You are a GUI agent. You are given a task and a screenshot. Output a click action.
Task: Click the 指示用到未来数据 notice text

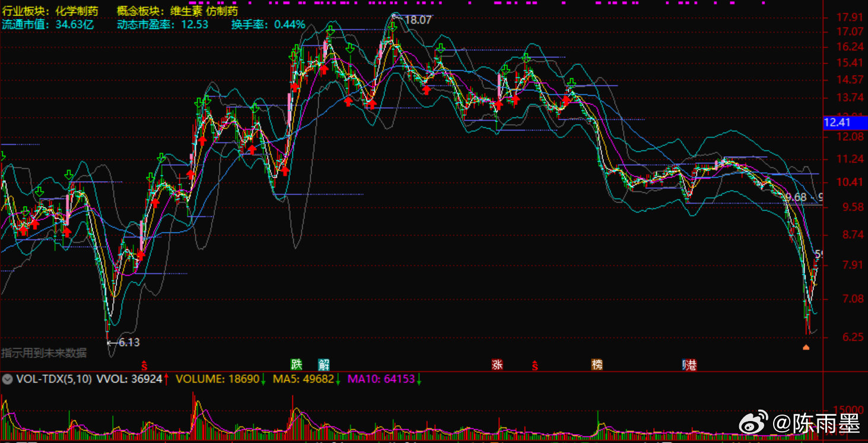[44, 353]
